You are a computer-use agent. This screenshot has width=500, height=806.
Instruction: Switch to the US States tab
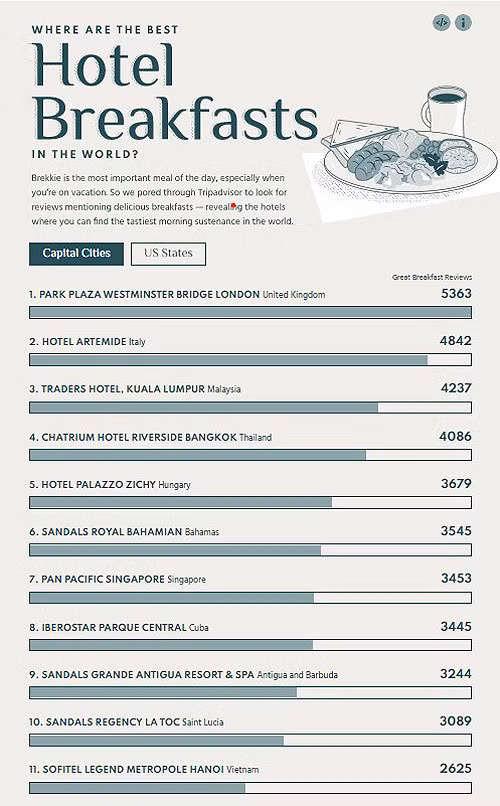[169, 253]
